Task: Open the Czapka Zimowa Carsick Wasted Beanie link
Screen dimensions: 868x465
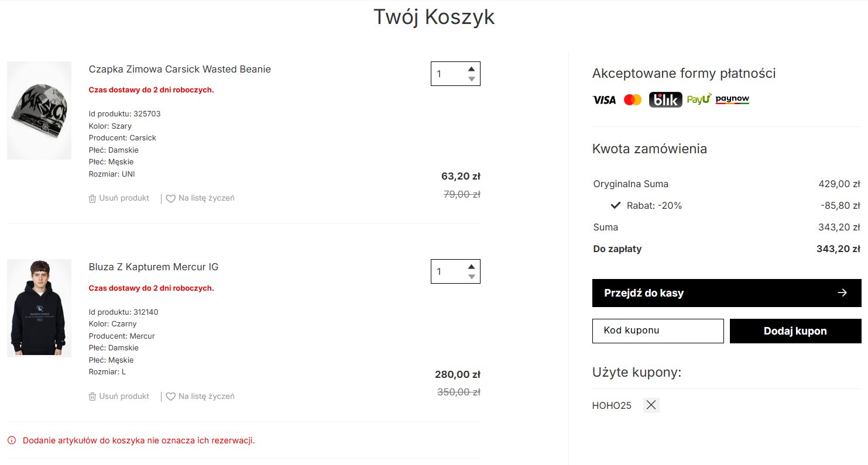Action: coord(180,69)
